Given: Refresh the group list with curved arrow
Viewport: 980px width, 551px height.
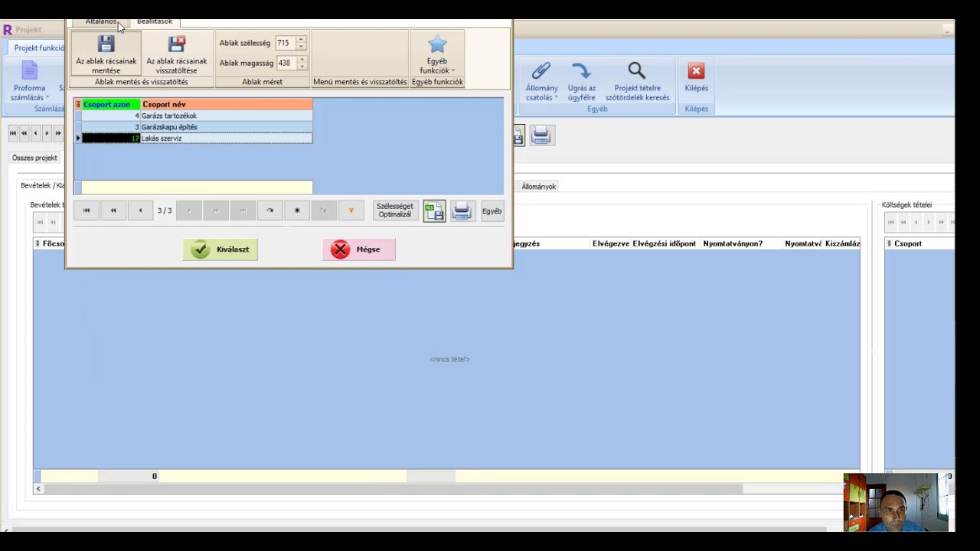Looking at the screenshot, I should 269,210.
